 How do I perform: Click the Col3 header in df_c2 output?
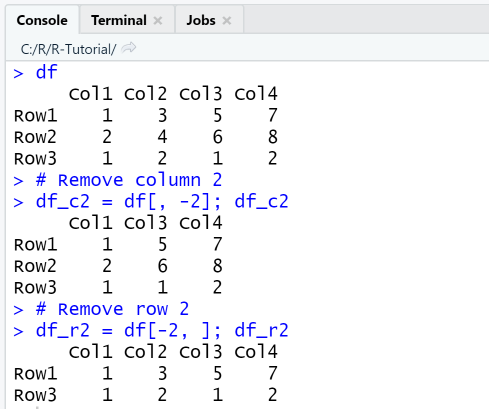pyautogui.click(x=145, y=223)
